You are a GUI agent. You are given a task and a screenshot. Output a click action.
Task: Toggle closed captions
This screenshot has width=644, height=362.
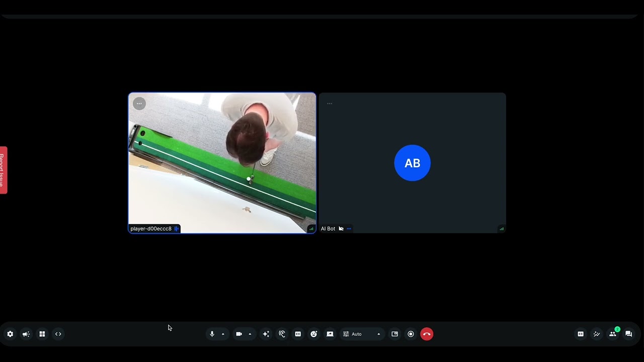pyautogui.click(x=298, y=334)
